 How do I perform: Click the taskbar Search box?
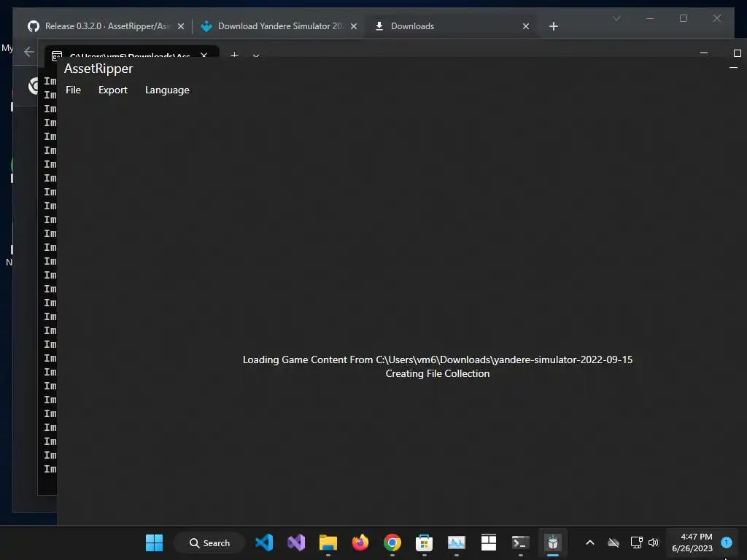pyautogui.click(x=209, y=542)
